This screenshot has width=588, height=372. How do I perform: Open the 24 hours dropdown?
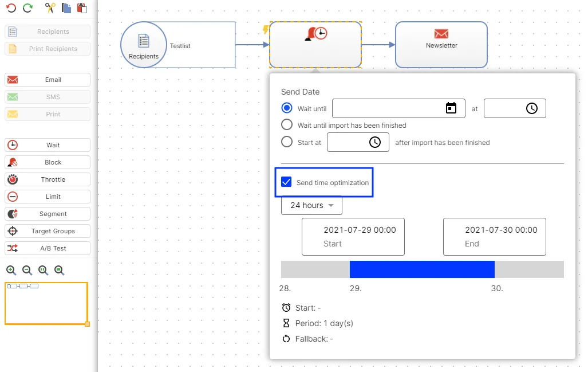[311, 205]
